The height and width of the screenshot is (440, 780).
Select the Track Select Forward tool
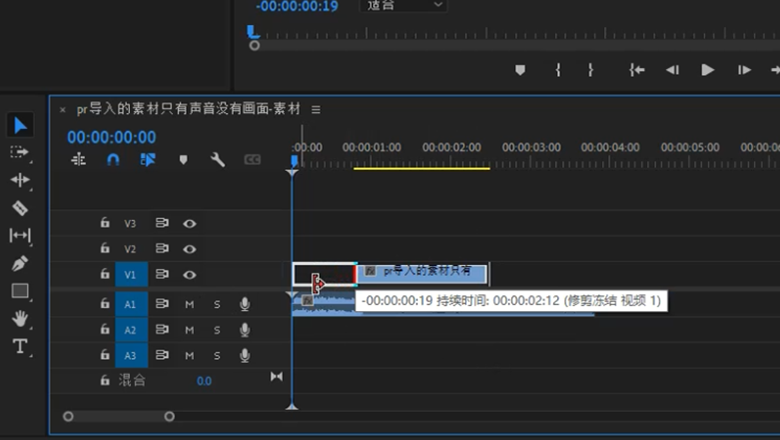point(19,152)
